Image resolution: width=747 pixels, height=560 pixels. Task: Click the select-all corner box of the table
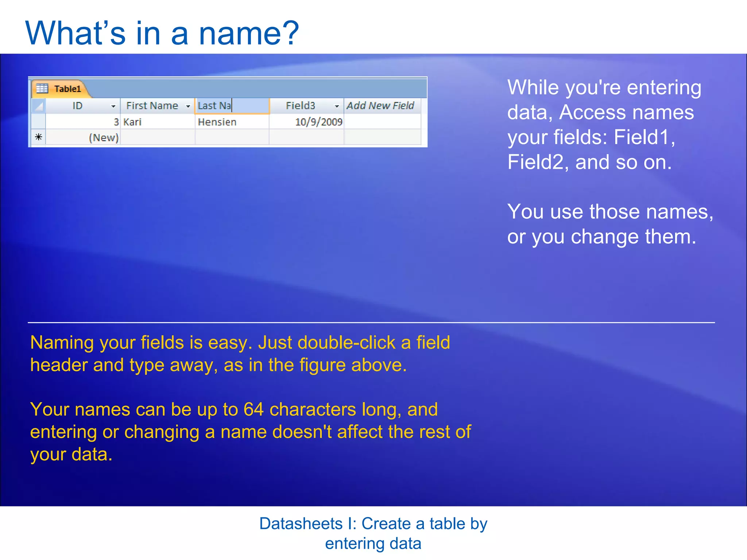click(x=38, y=106)
